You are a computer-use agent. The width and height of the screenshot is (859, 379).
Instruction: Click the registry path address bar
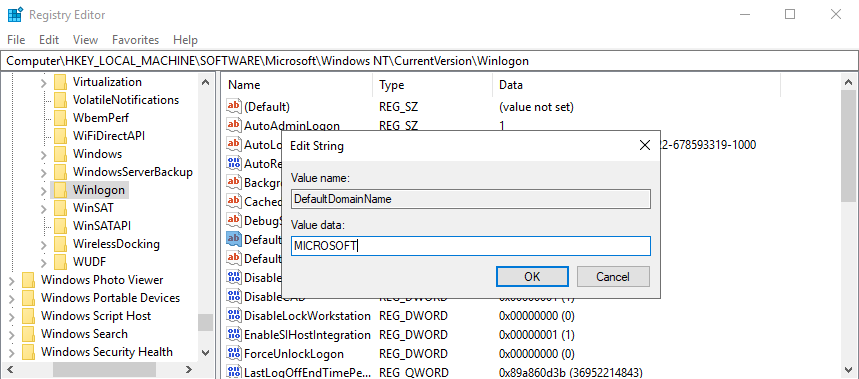point(430,61)
